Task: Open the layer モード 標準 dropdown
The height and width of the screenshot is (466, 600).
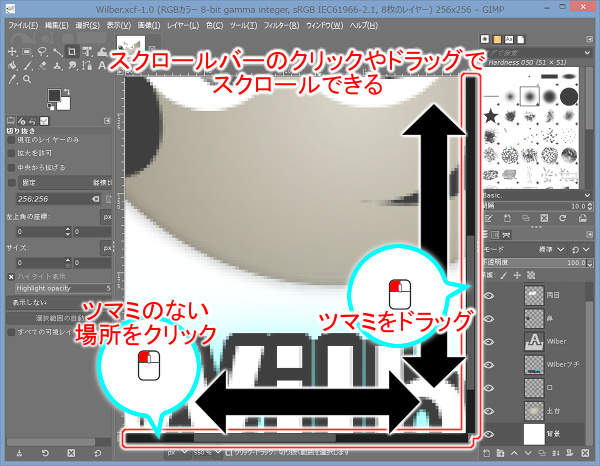Action: tap(551, 249)
